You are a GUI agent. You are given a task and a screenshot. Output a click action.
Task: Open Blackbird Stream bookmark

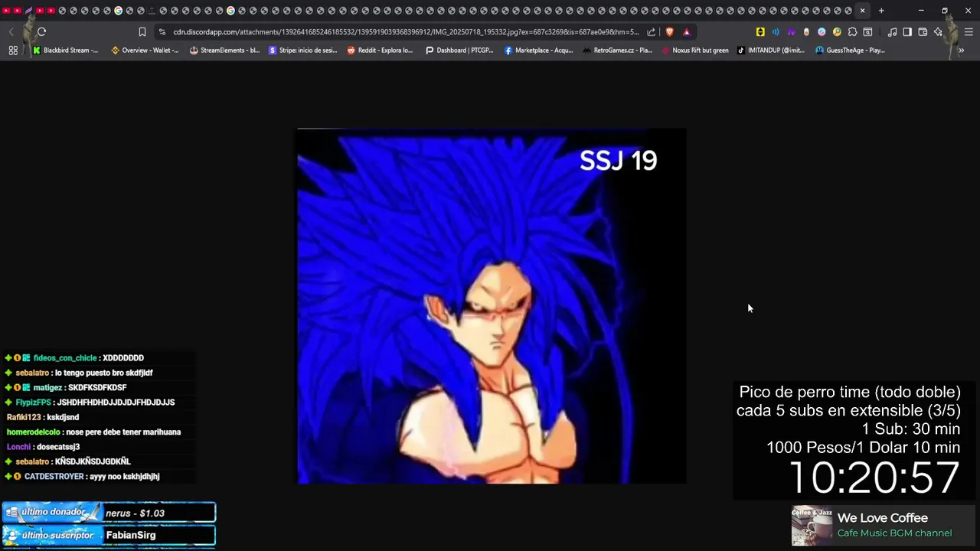click(66, 51)
